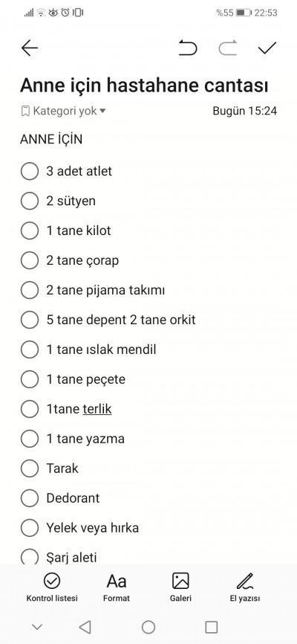
Task: Open the Format text options
Action: tap(117, 587)
